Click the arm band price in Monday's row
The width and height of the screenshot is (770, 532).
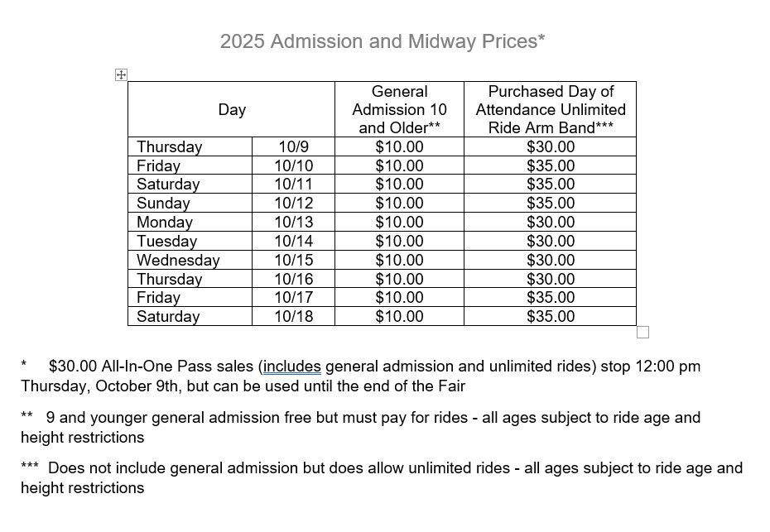pyautogui.click(x=551, y=222)
